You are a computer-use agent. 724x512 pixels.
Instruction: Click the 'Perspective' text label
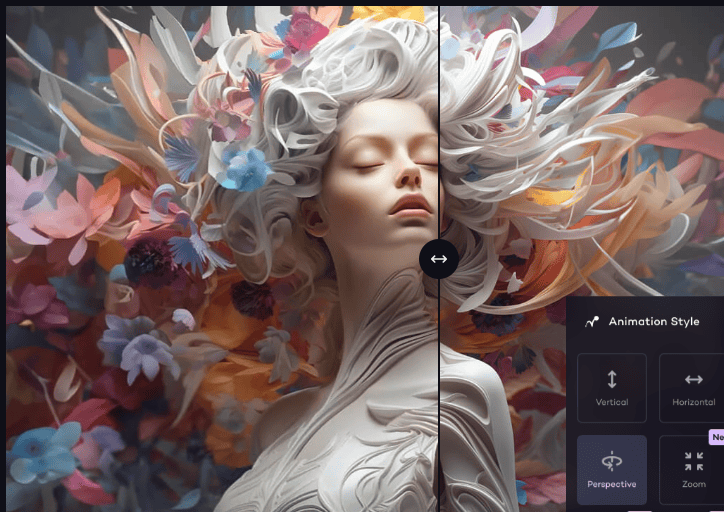[x=612, y=484]
